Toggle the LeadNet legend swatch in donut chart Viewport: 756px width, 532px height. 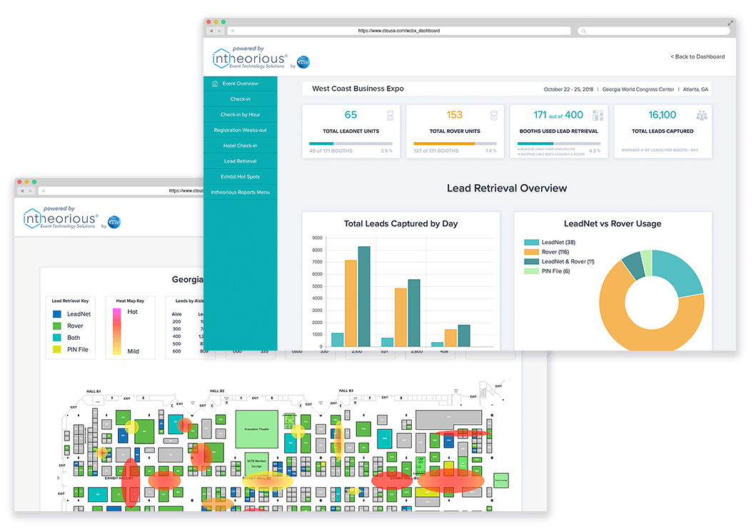pyautogui.click(x=531, y=243)
